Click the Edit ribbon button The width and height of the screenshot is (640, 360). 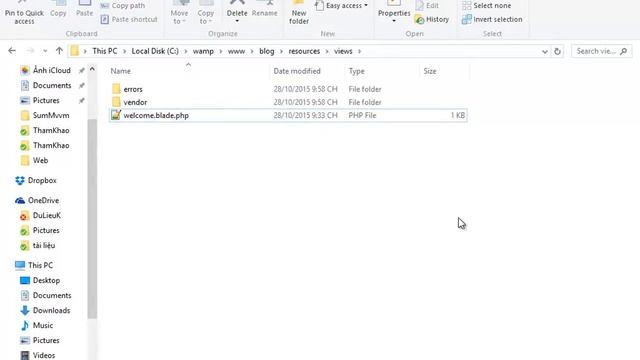[x=427, y=6]
